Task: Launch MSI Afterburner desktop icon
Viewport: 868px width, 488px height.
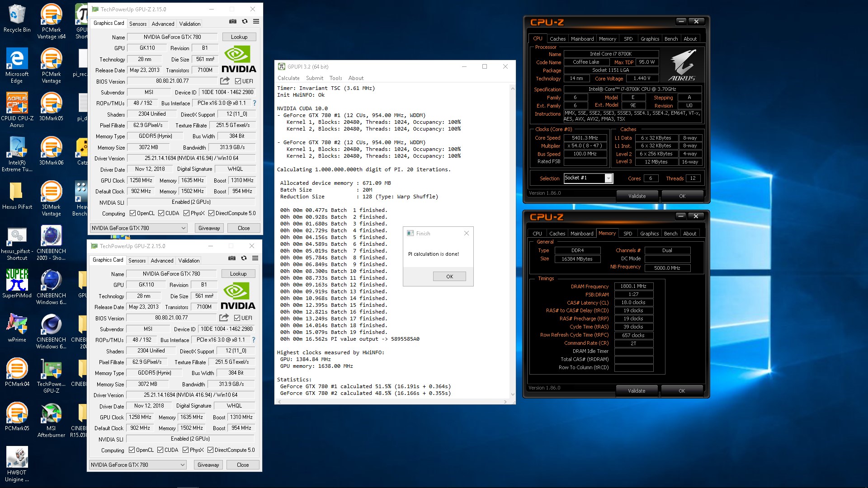Action: tap(51, 420)
